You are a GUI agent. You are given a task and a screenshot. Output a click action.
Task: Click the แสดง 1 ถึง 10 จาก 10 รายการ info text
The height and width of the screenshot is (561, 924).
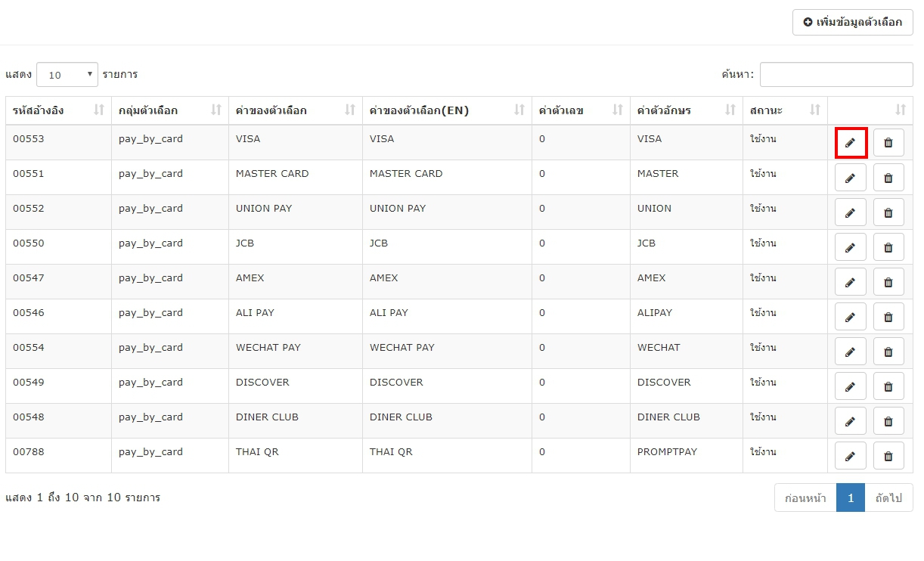(x=83, y=497)
